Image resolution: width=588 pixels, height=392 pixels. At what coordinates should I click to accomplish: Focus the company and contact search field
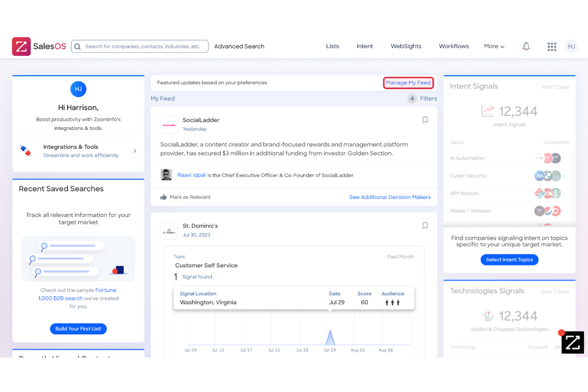tap(142, 46)
